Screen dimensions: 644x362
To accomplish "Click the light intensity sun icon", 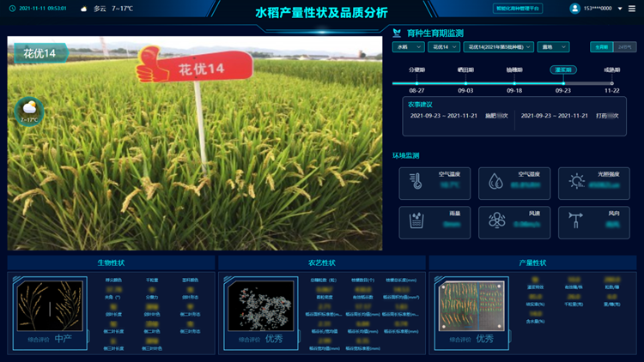I will pyautogui.click(x=576, y=182).
